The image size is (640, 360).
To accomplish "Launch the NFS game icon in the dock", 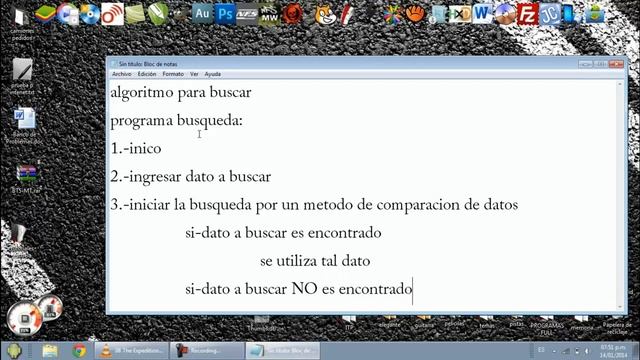I will click(x=247, y=15).
